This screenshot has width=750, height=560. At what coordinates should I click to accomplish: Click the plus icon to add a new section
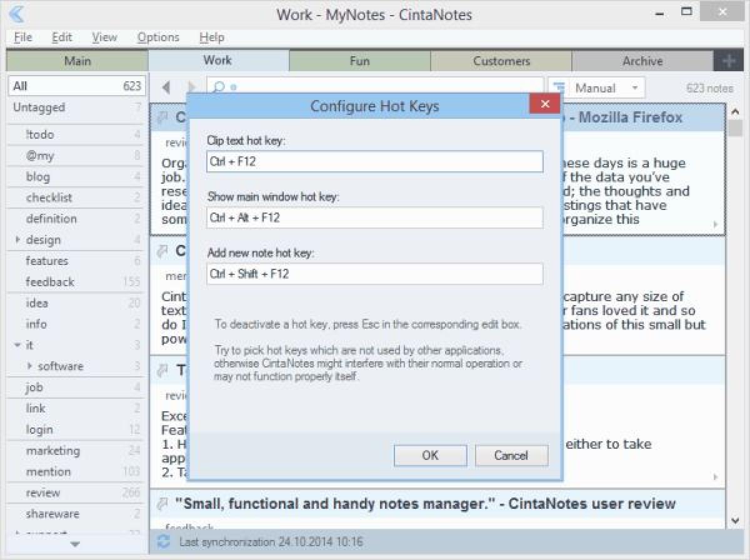pos(728,61)
